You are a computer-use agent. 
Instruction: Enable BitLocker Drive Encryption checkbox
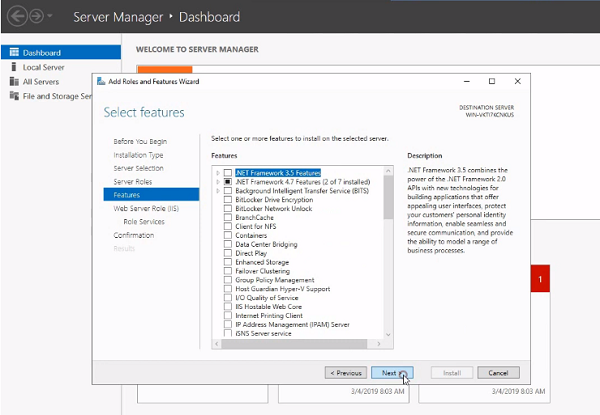(x=228, y=200)
